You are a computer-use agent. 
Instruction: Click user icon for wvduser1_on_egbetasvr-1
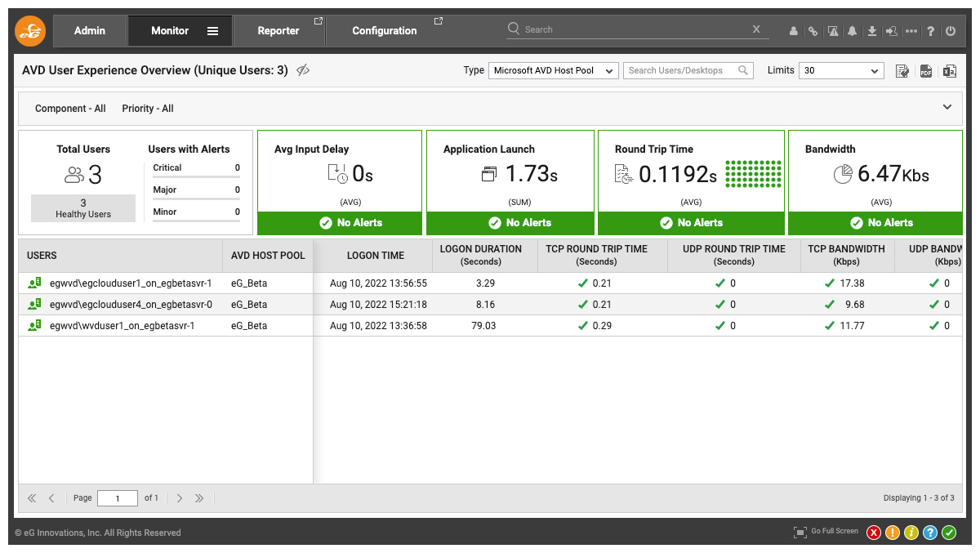[x=34, y=326]
